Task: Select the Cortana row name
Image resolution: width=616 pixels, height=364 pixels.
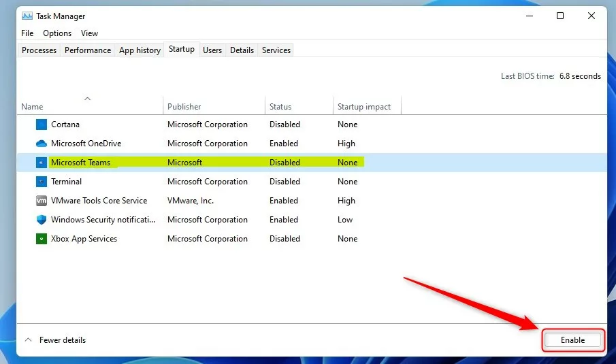Action: click(65, 125)
